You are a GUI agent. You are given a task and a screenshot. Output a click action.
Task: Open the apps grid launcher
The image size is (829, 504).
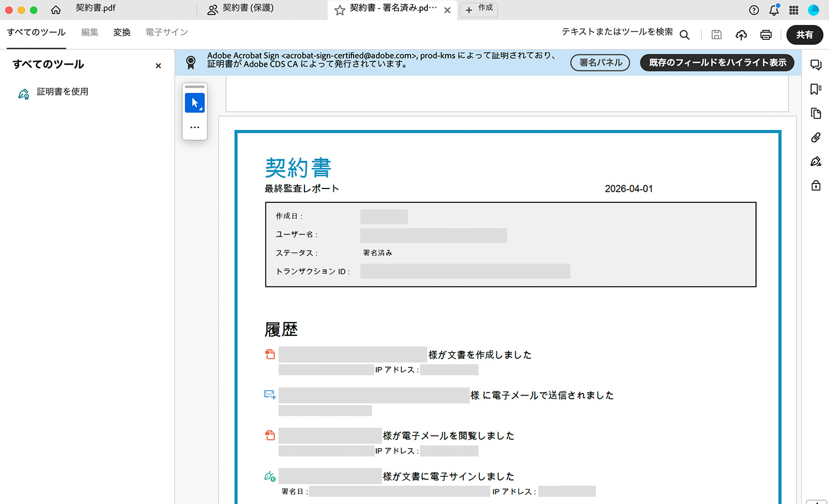tap(794, 10)
